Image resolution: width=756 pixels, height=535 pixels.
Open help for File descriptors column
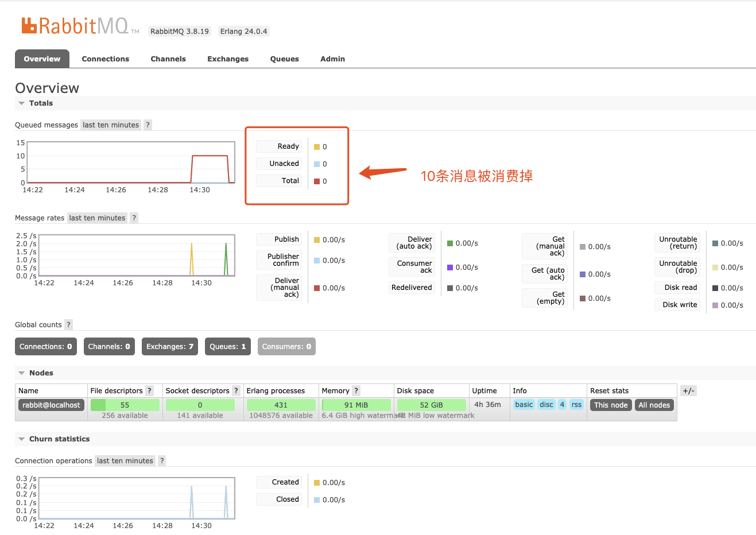[x=149, y=391]
